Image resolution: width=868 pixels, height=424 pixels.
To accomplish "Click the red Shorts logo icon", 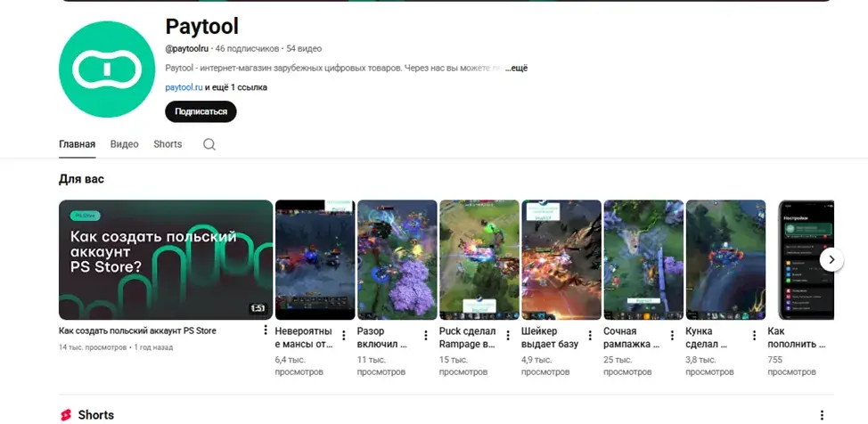I will pyautogui.click(x=66, y=415).
